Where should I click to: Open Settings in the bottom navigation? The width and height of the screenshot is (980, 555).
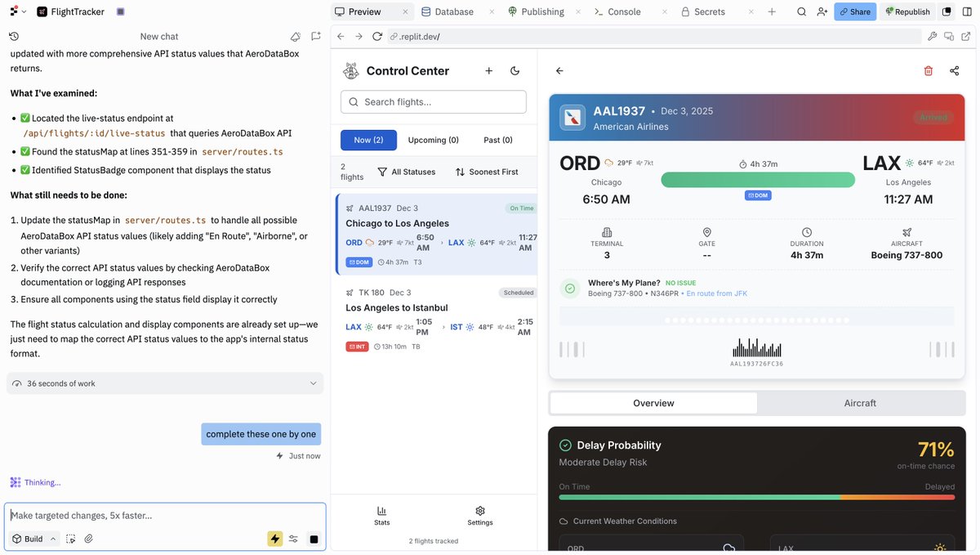click(x=480, y=516)
